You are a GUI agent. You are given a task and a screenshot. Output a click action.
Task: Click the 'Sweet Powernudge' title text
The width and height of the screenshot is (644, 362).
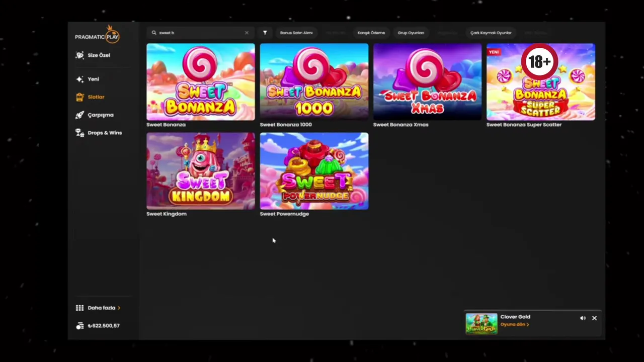284,214
